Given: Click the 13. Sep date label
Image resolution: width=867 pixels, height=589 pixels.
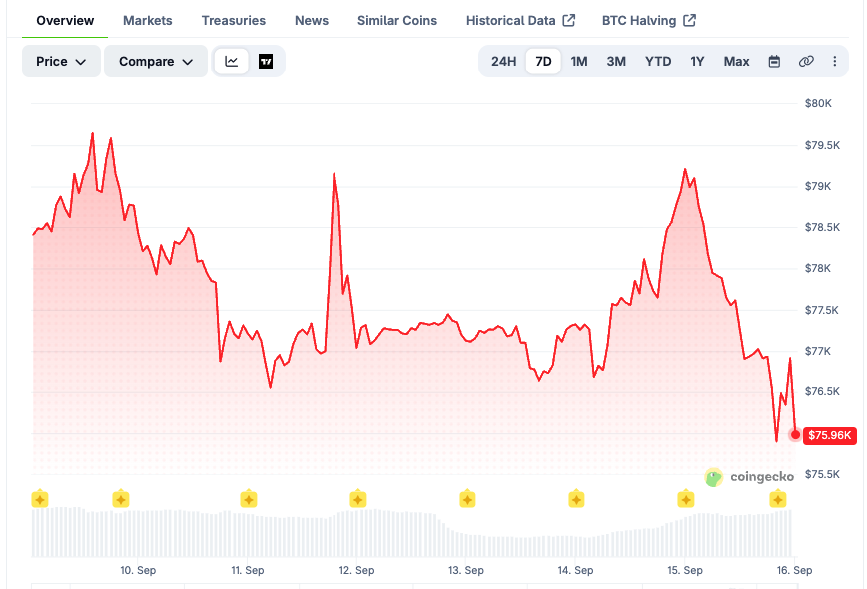Looking at the screenshot, I should tap(466, 570).
